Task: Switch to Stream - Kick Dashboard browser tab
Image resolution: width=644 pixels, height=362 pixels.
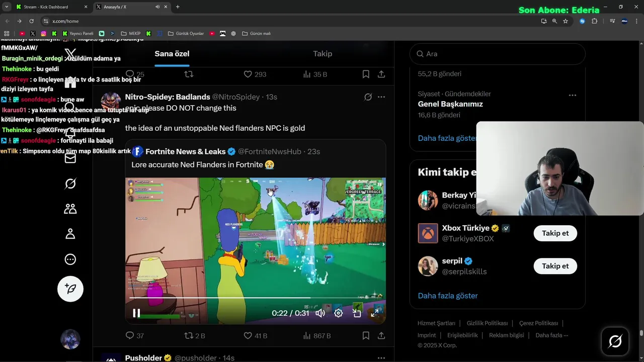Action: (52, 7)
